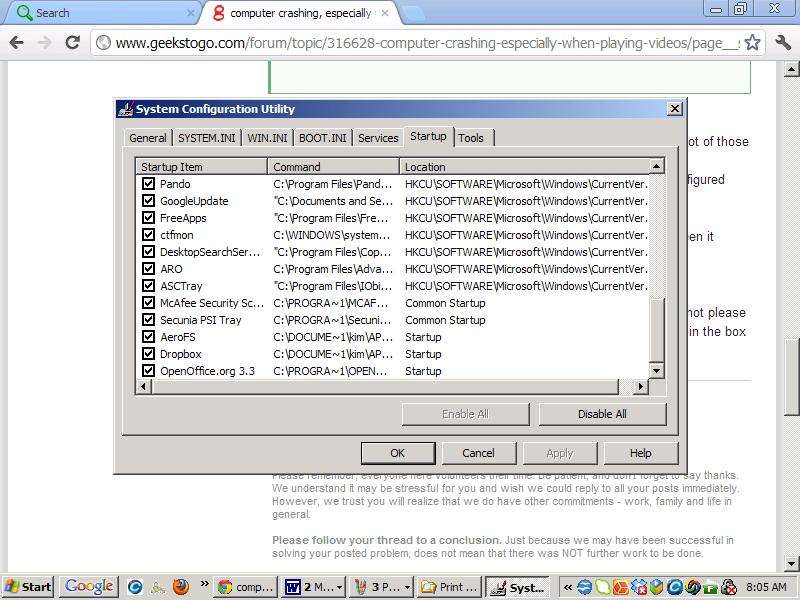800x600 pixels.
Task: Click the green-blue shield tray icon
Action: (x=656, y=587)
